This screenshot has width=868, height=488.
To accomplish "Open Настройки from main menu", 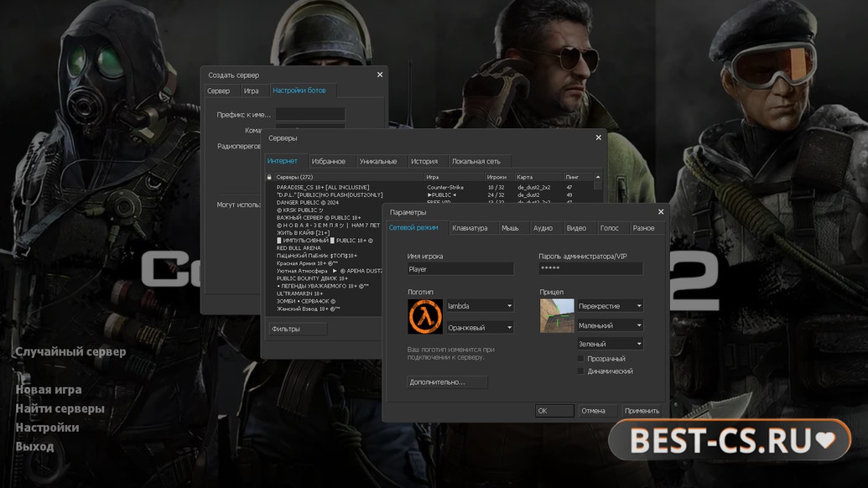I will pyautogui.click(x=47, y=427).
